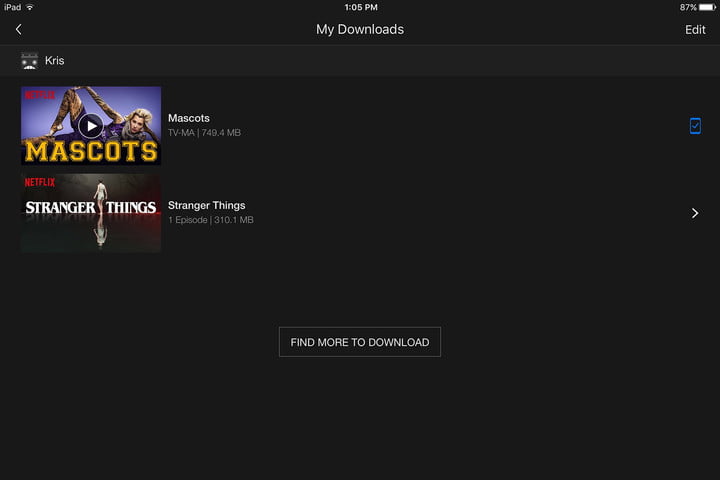Play Mascots using the play button
Viewport: 720px width, 480px height.
pyautogui.click(x=91, y=126)
